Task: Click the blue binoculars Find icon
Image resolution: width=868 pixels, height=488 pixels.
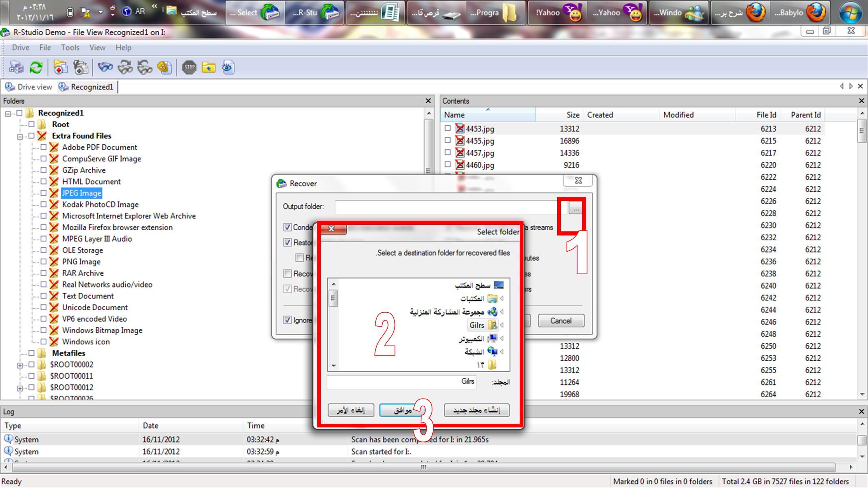Action: pos(105,68)
